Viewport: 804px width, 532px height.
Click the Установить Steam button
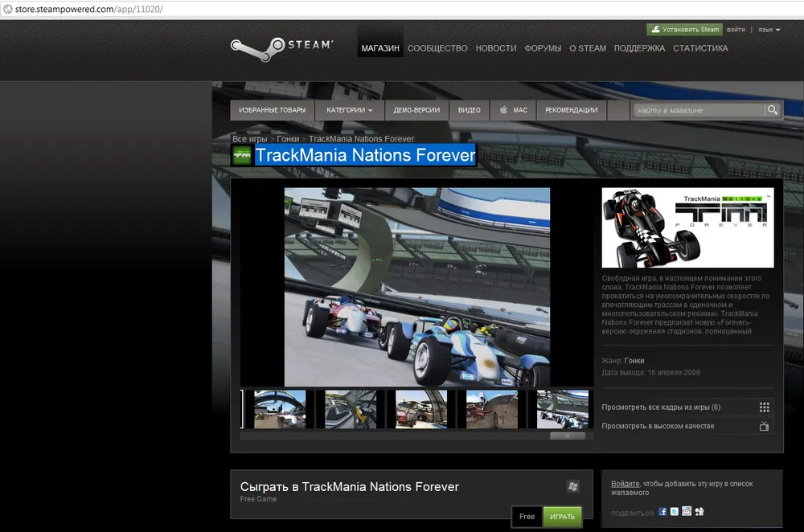coord(685,30)
